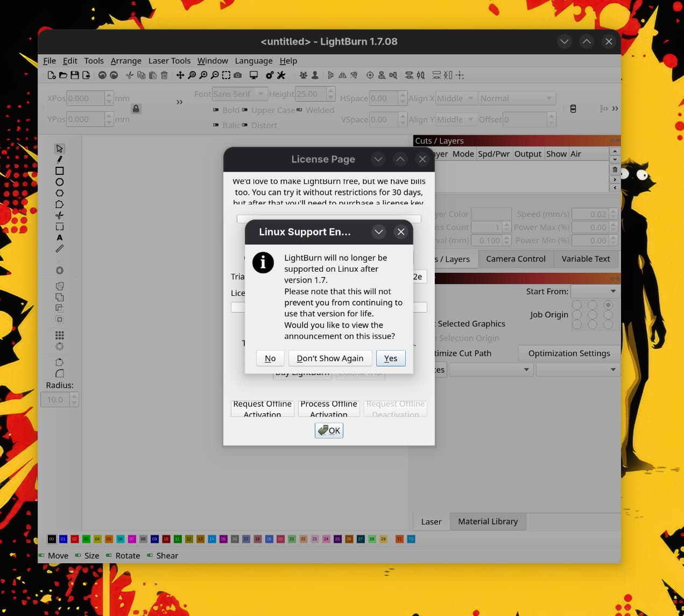Toggle the Welded switch

tap(299, 110)
